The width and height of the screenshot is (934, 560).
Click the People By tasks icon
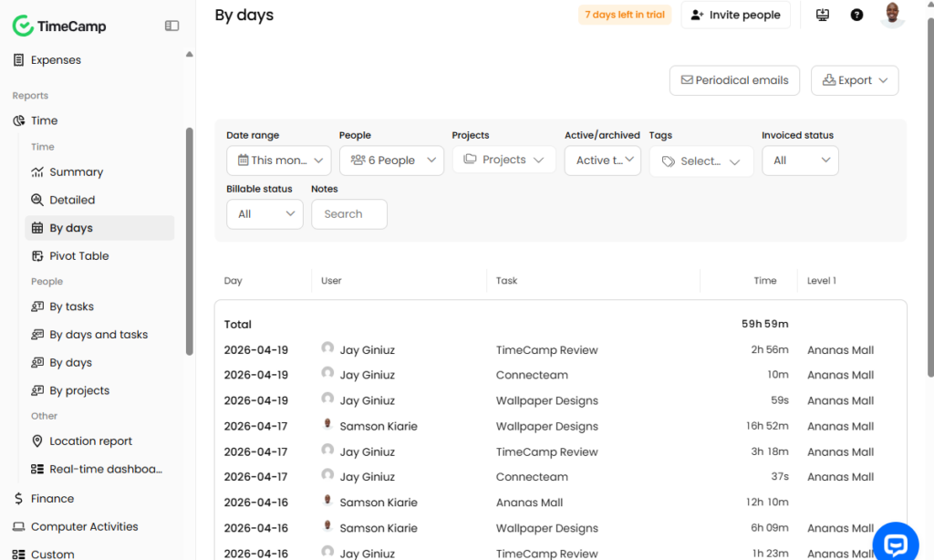click(x=36, y=306)
